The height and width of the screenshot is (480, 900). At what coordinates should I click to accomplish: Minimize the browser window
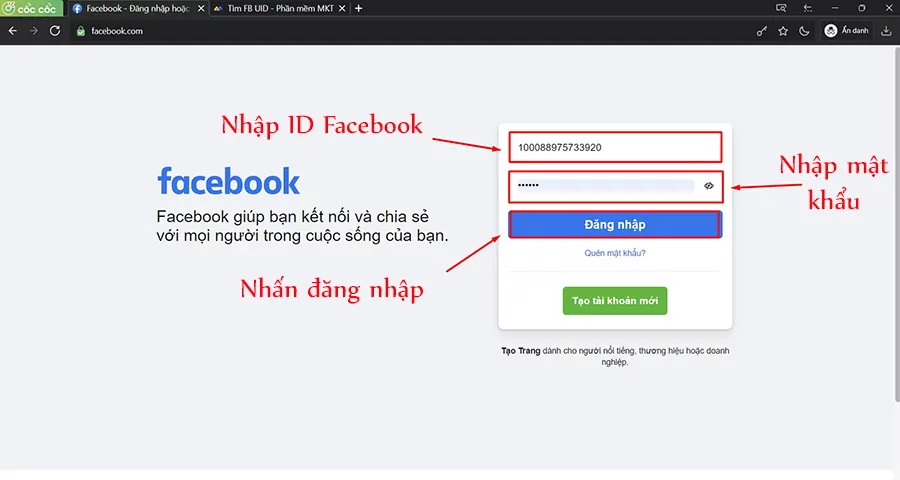tap(835, 8)
